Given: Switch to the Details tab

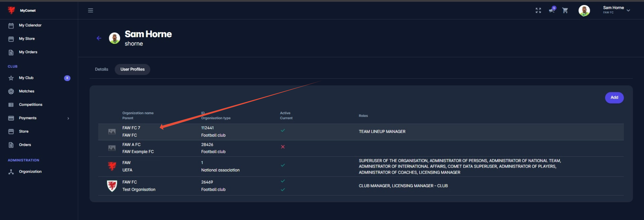Looking at the screenshot, I should pos(102,69).
